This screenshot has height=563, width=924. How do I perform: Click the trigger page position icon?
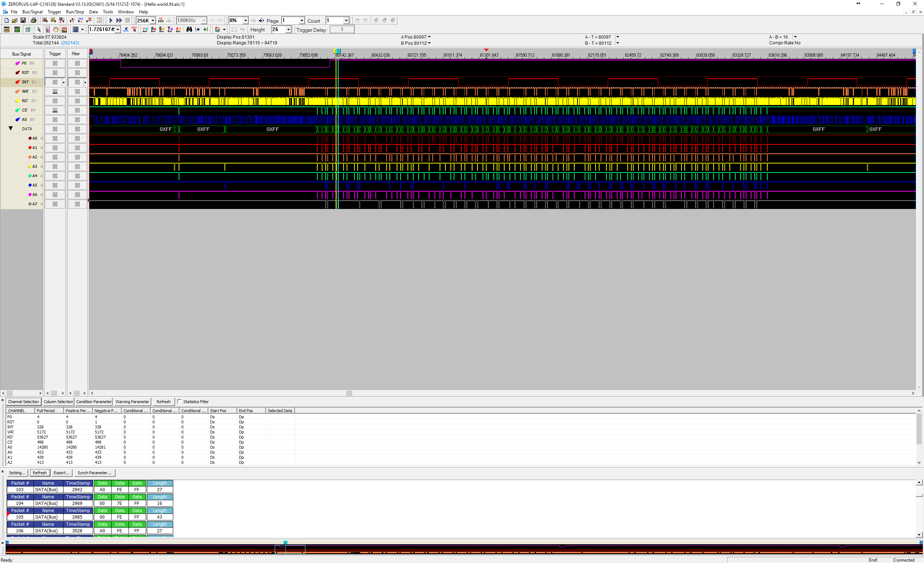(x=261, y=21)
